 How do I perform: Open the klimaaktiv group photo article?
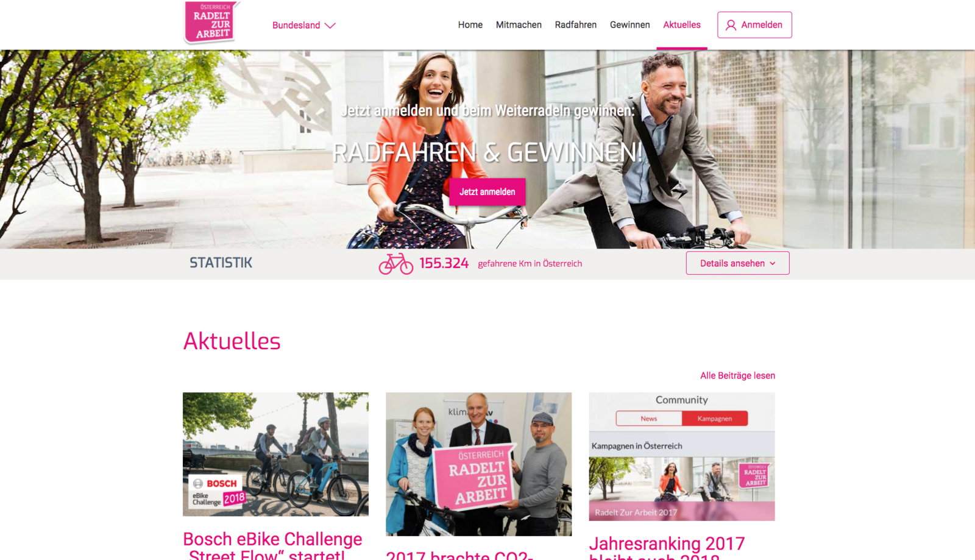pyautogui.click(x=479, y=464)
